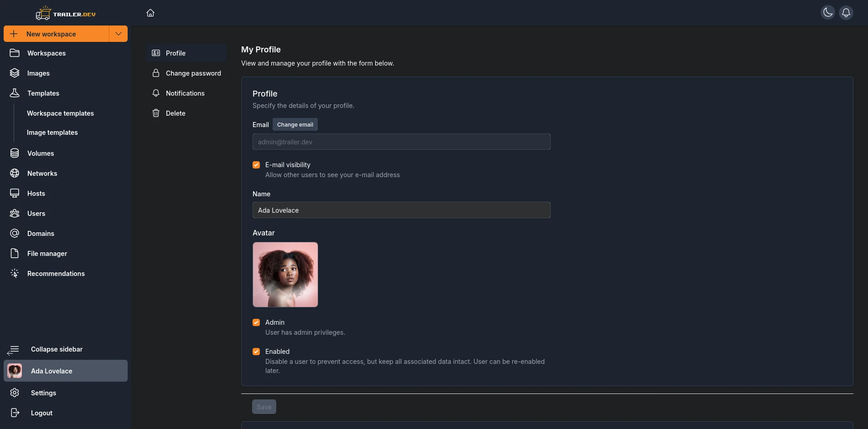This screenshot has width=868, height=429.
Task: Click the Logout label
Action: (41, 413)
